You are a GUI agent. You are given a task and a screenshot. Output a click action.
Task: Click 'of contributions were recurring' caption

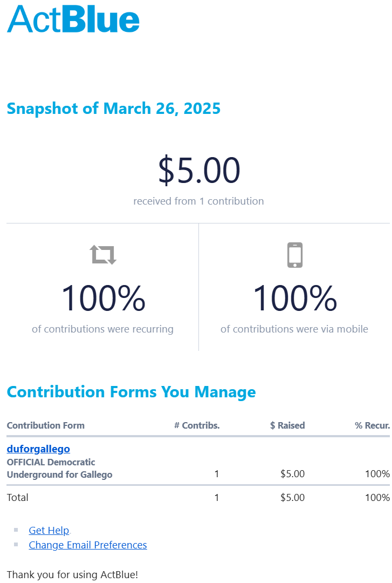[x=102, y=329]
